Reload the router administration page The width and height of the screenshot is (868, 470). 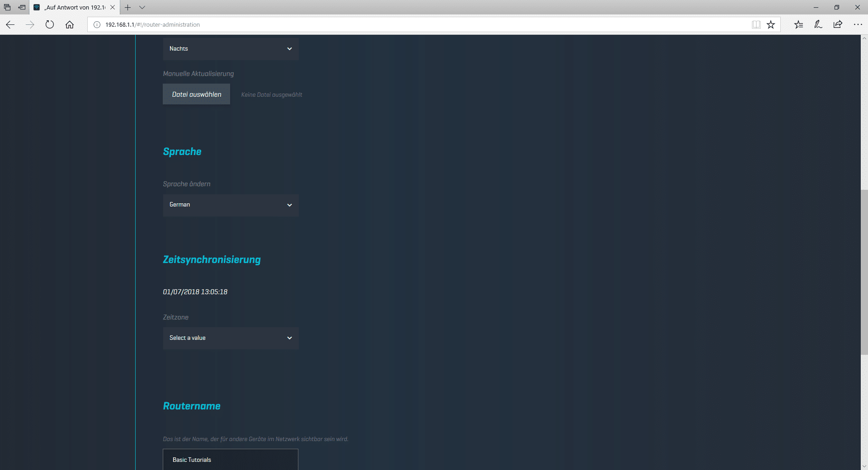click(50, 25)
